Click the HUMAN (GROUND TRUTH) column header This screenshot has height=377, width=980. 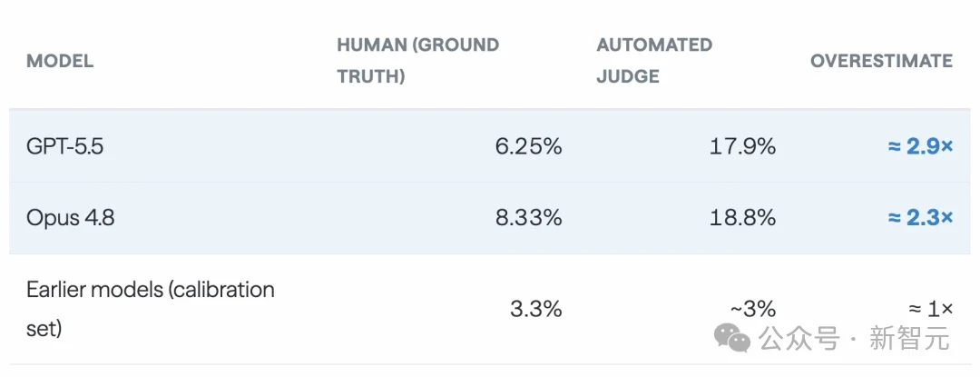tap(418, 61)
